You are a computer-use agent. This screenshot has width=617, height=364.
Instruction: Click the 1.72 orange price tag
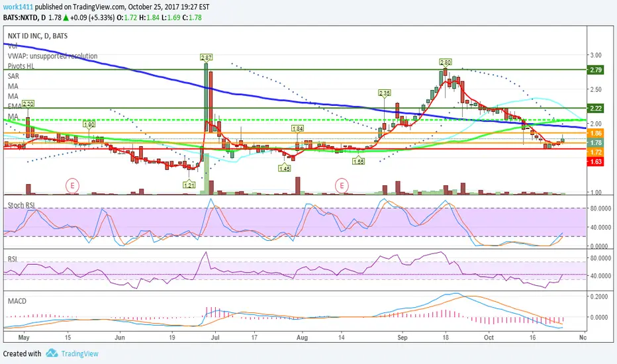click(595, 152)
